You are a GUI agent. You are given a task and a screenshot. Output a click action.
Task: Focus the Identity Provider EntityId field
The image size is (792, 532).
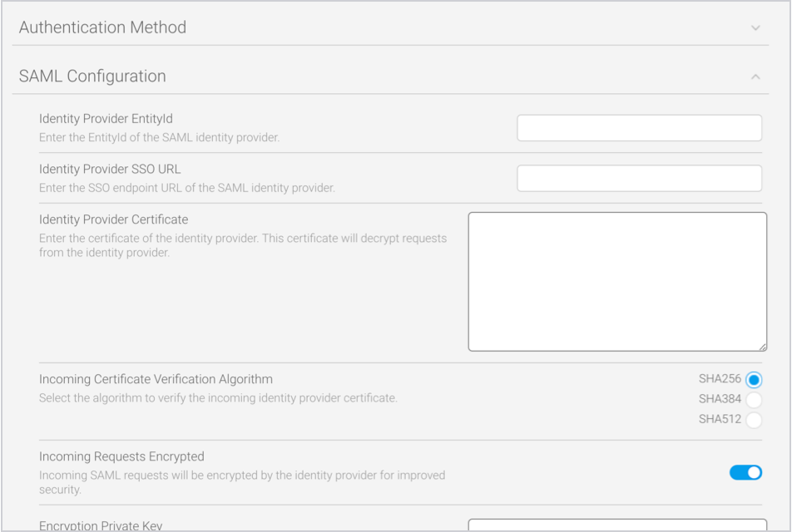pyautogui.click(x=639, y=128)
